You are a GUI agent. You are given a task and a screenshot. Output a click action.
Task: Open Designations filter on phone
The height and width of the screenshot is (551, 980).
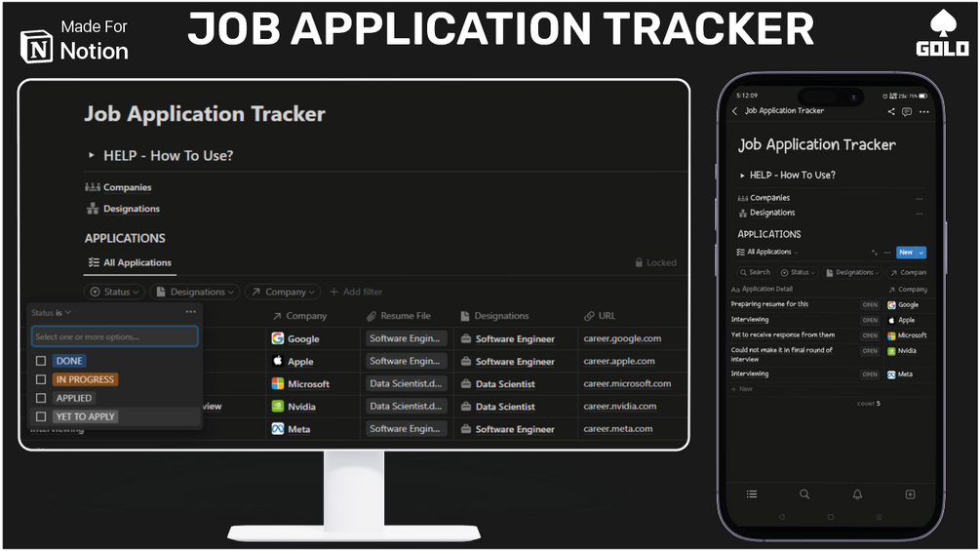[852, 272]
